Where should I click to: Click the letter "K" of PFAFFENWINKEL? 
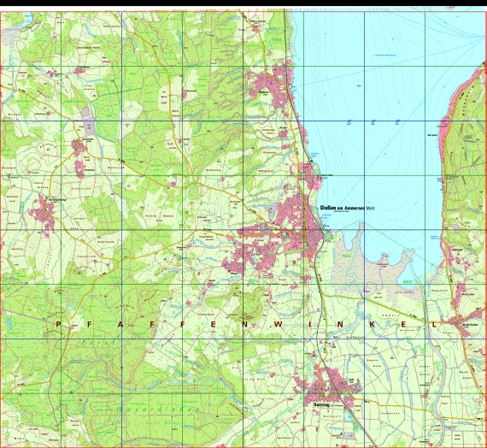coord(372,325)
